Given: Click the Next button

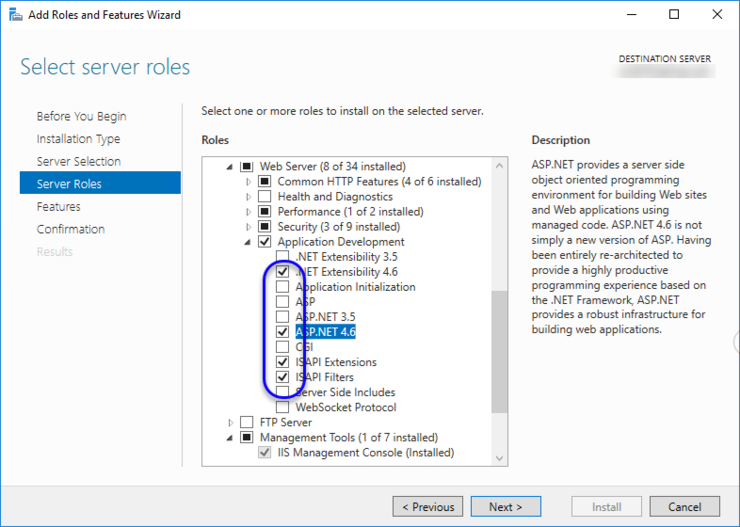Looking at the screenshot, I should 505,507.
